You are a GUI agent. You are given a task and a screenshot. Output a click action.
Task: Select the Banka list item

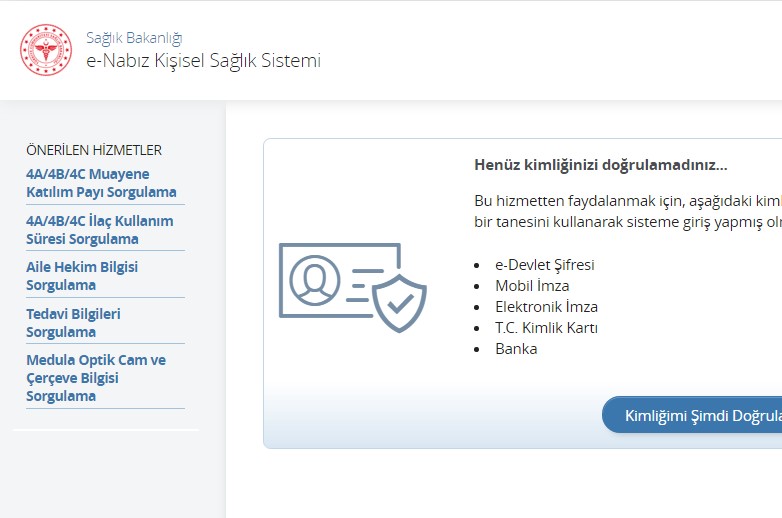(516, 348)
